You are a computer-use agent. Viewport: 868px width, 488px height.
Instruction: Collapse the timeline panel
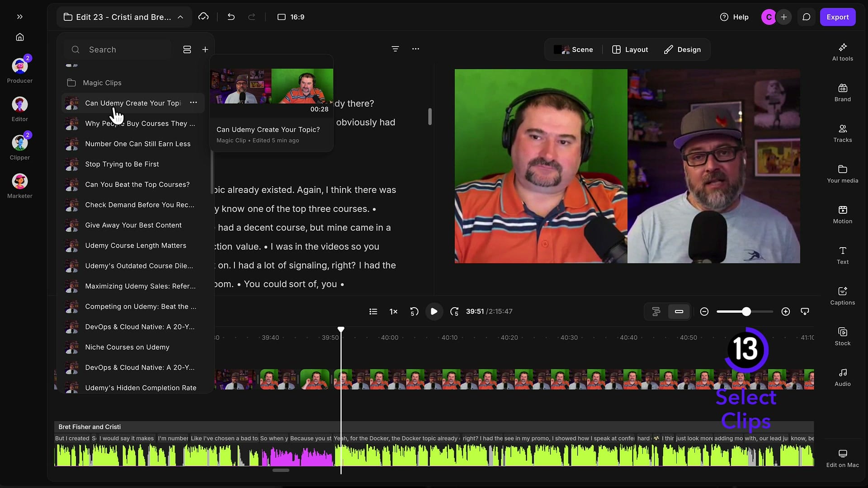[x=805, y=311]
